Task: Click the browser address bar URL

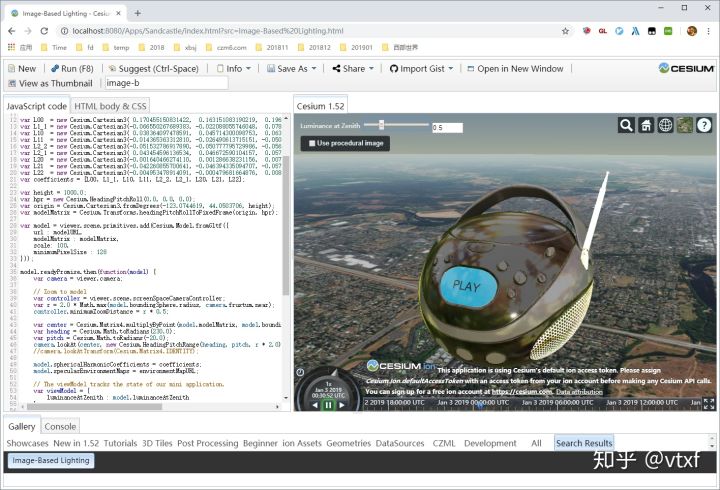Action: click(x=208, y=31)
